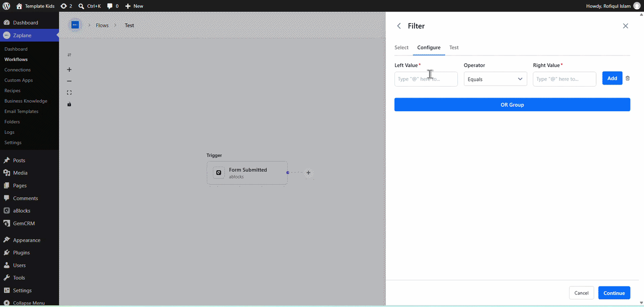Collapse the WordPress admin menu
Screen dimensions: 644x307
29,303
